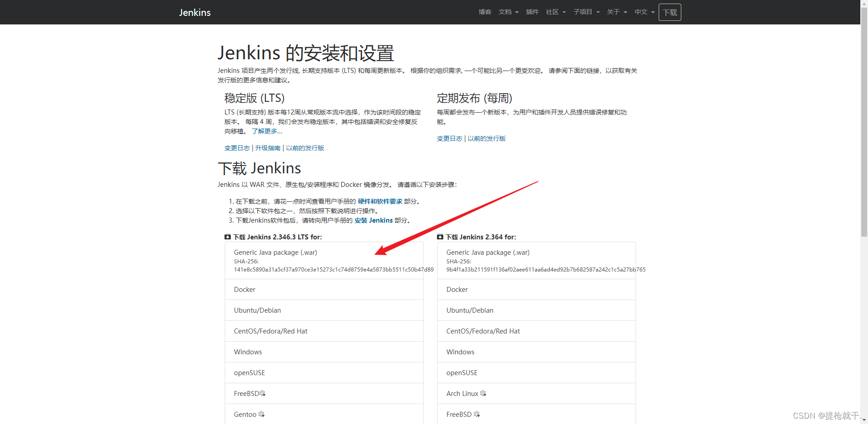Image resolution: width=868 pixels, height=424 pixels.
Task: Select Arch Linux under Jenkins 2.364 downloads
Action: click(x=537, y=394)
